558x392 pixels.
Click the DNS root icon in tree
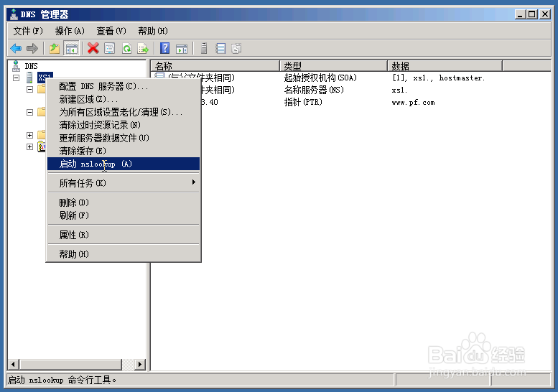tap(16, 66)
